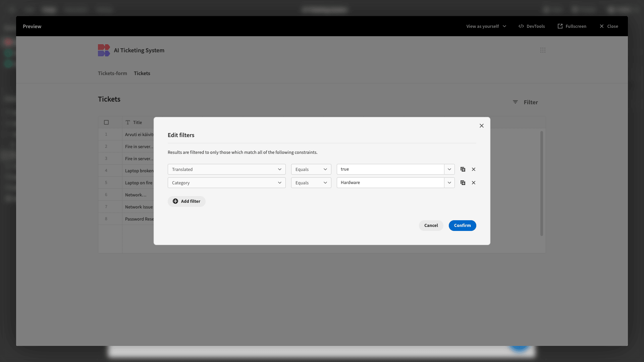Select all rows checkbox in table header
644x362 pixels.
coord(106,122)
